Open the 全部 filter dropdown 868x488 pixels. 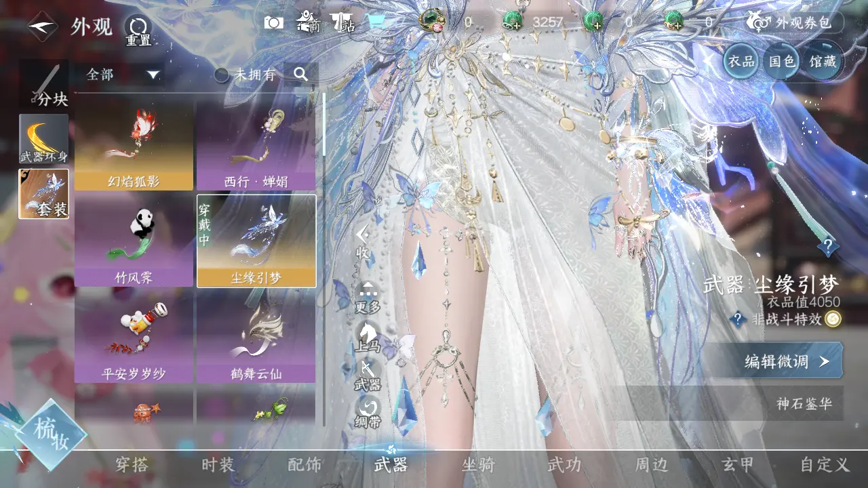pos(122,74)
